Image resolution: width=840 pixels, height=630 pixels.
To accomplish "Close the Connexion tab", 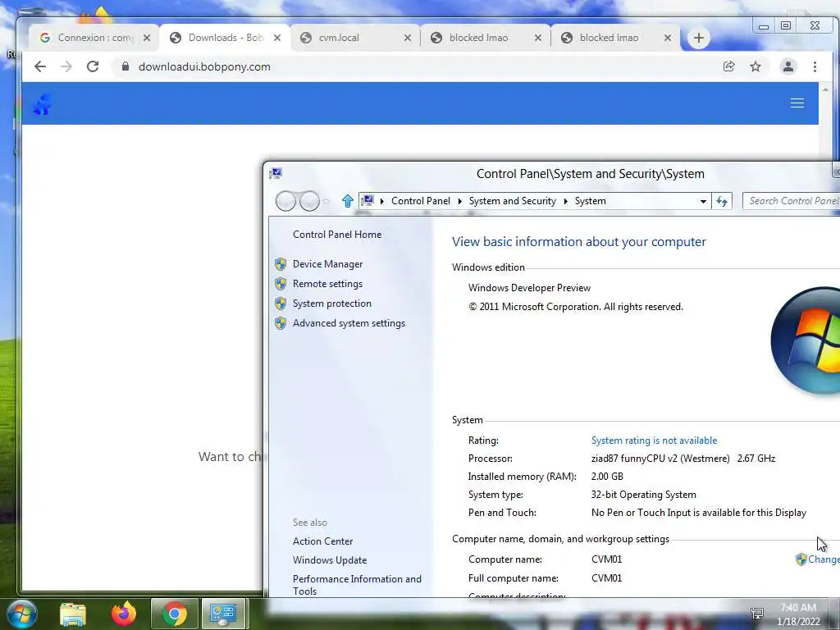I will click(x=147, y=38).
